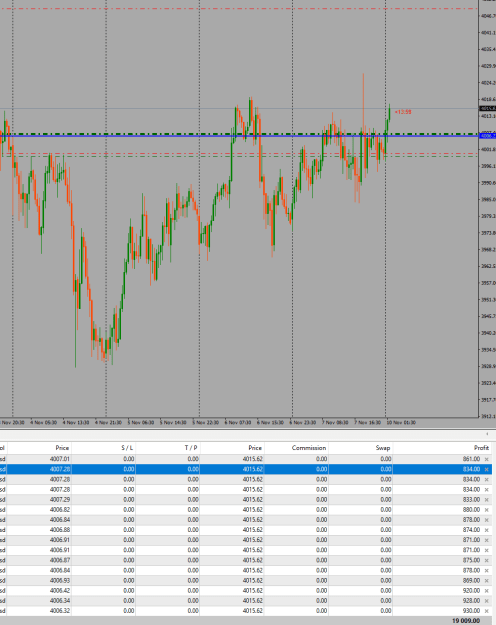Click the 920.00 profit value

(x=471, y=591)
